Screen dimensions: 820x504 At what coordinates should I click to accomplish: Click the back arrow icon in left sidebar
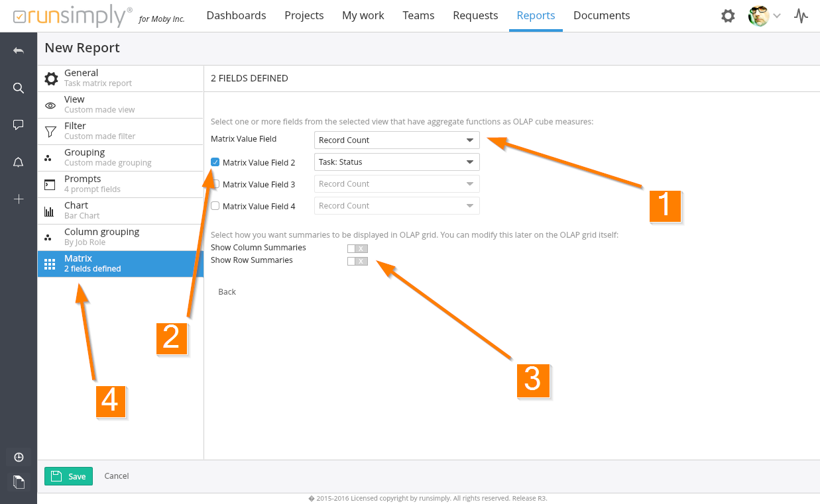(19, 51)
